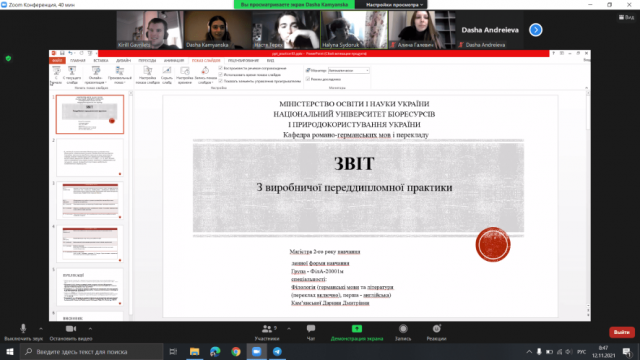Click the red Leave meeting button
640x360 pixels.
coord(622,332)
